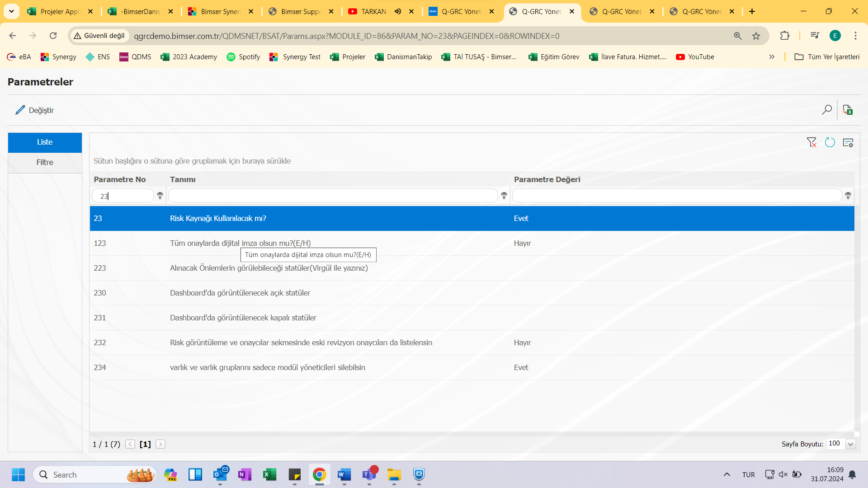
Task: Open the eBA bookmark
Action: 19,57
